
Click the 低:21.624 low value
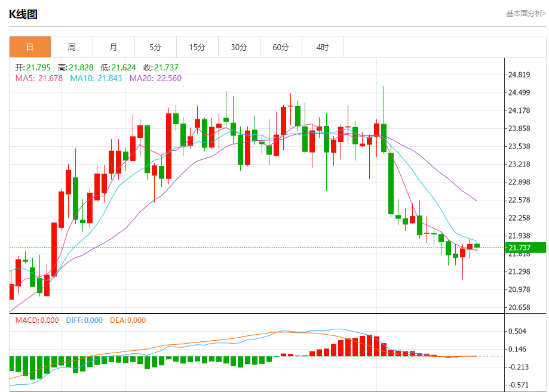tap(118, 67)
